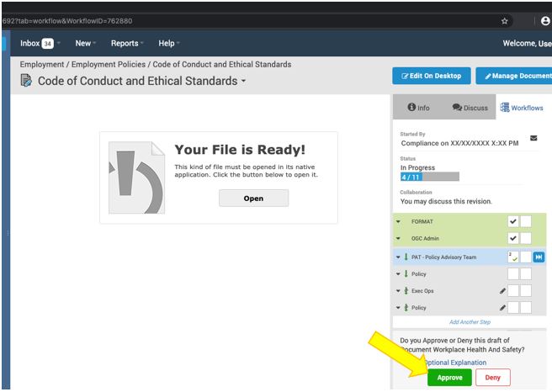552x392 pixels.
Task: Click the 'Your File is Ready!' heading
Action: (x=240, y=150)
